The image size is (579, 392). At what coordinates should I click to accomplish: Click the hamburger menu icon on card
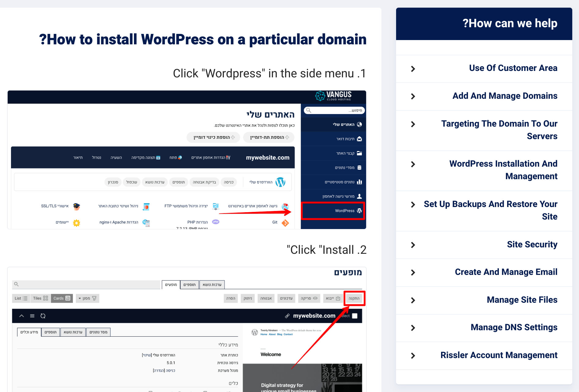tap(32, 316)
